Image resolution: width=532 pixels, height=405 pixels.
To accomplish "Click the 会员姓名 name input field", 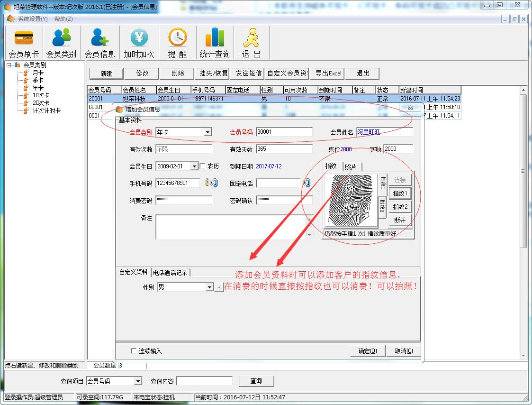I will click(x=384, y=132).
